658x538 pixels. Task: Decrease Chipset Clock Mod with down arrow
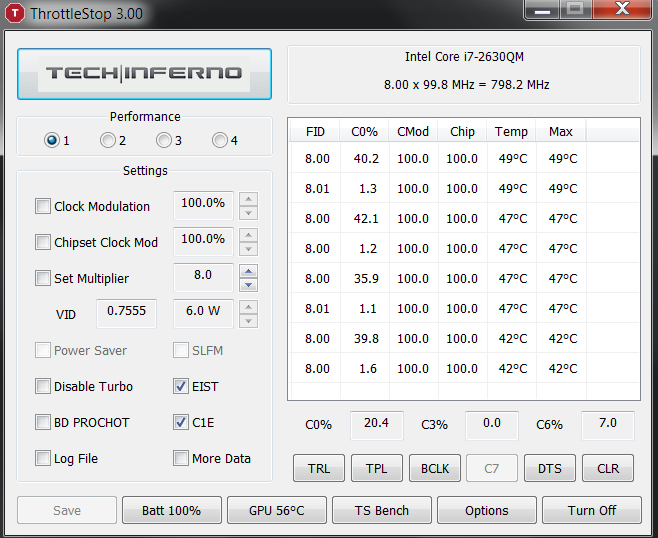248,249
